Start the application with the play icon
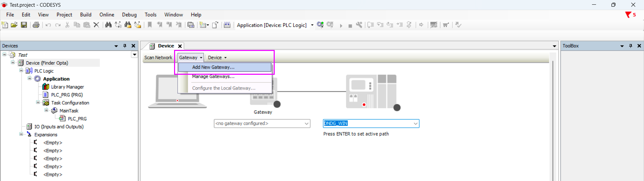Image resolution: width=644 pixels, height=181 pixels. pyautogui.click(x=341, y=25)
